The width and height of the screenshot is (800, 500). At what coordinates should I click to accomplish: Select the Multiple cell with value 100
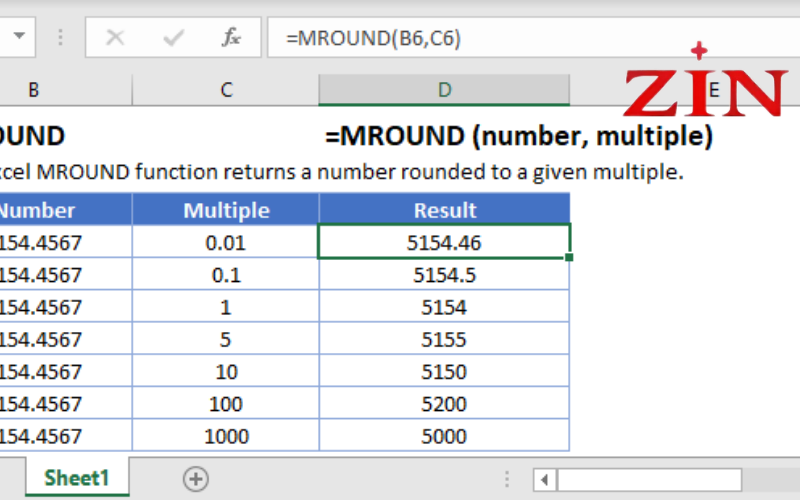[226, 404]
